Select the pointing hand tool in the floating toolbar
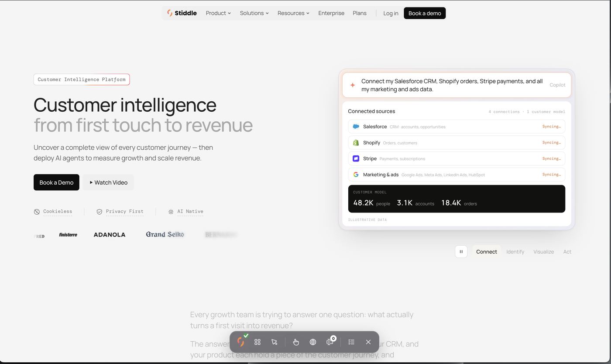 coord(296,342)
